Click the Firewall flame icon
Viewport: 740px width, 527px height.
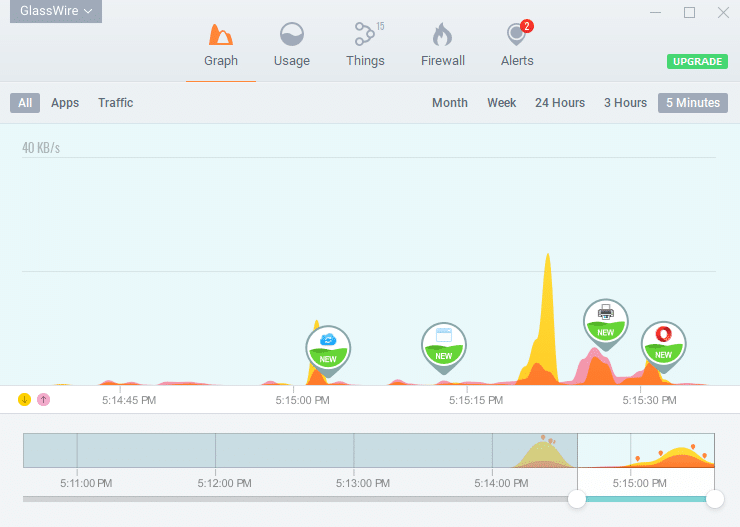[442, 34]
